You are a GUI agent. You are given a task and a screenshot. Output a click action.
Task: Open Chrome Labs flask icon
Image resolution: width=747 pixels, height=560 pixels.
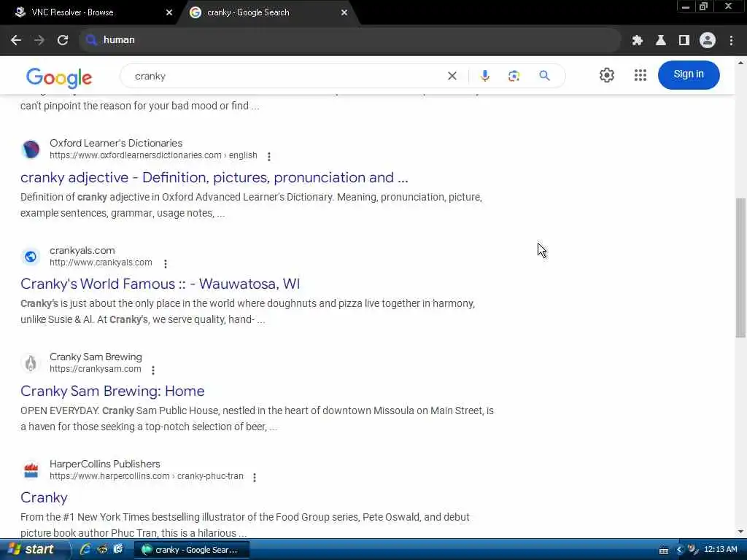tap(661, 41)
